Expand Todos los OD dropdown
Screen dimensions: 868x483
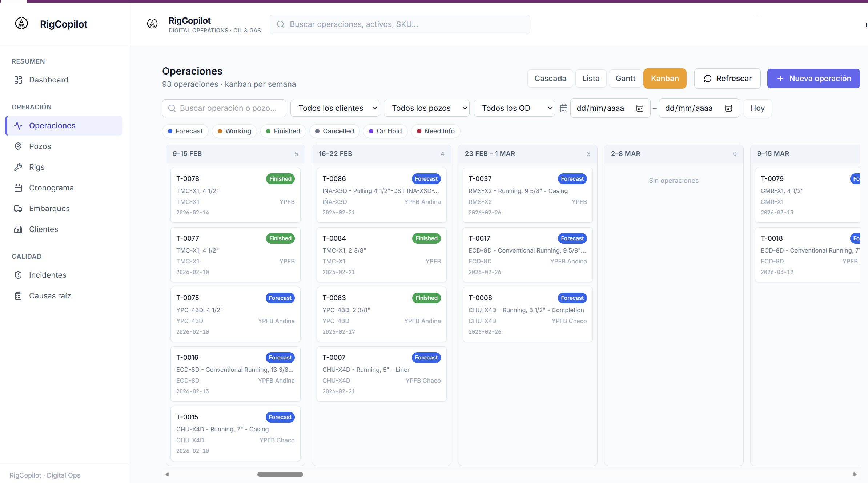tap(514, 108)
